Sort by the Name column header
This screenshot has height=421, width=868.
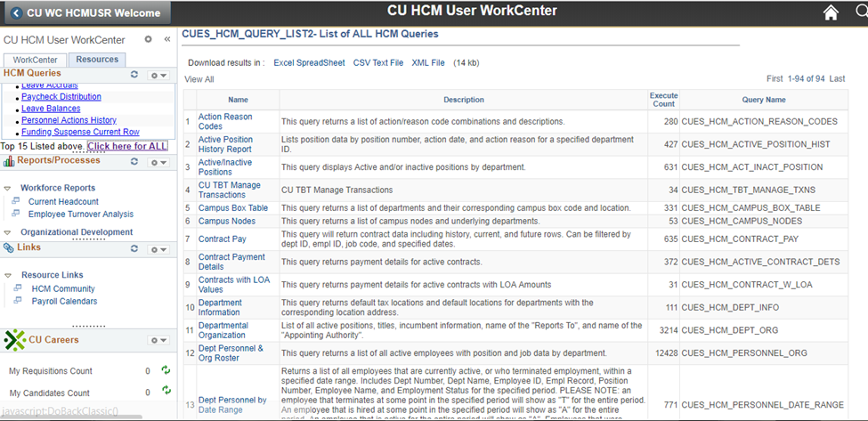click(x=238, y=100)
